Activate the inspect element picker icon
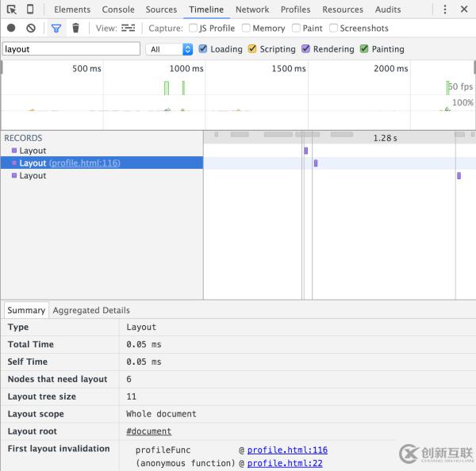Screen dimensions: 476x471 click(x=12, y=10)
